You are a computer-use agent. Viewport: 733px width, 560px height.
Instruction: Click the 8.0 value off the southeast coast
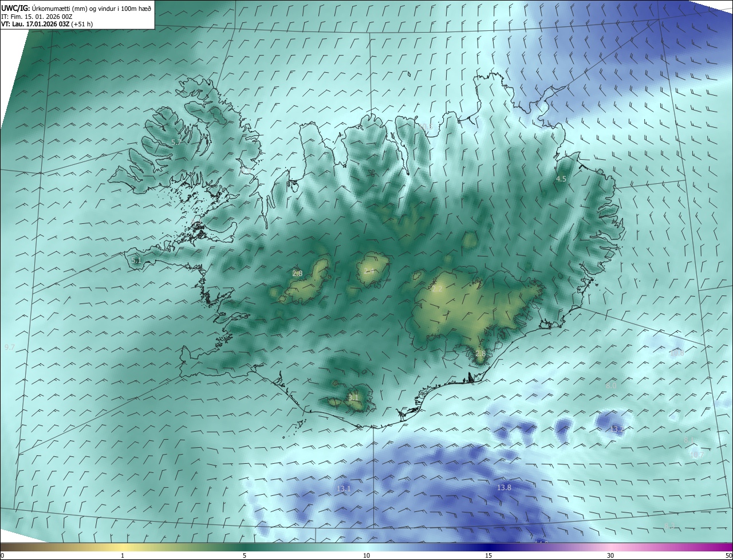click(x=611, y=386)
